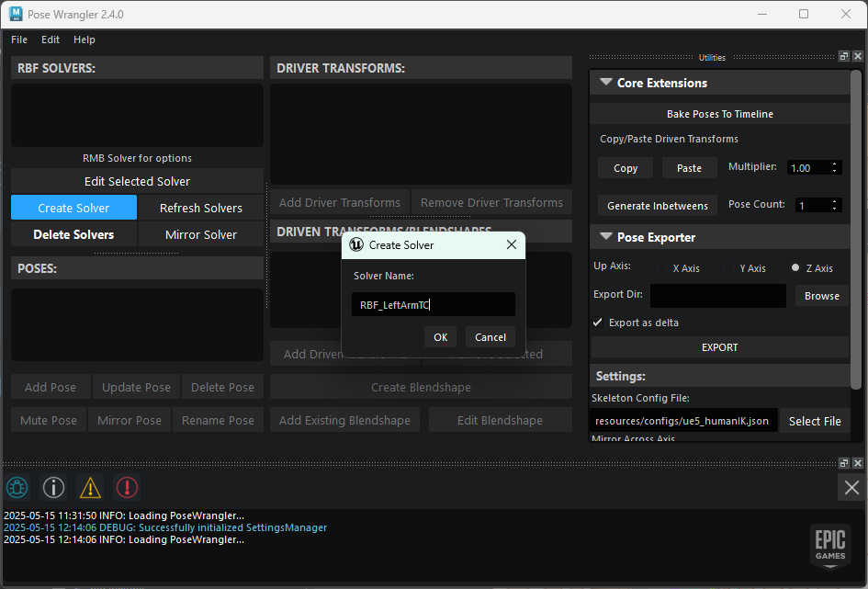The width and height of the screenshot is (868, 589).
Task: Toggle the info log filter icon
Action: coord(53,488)
